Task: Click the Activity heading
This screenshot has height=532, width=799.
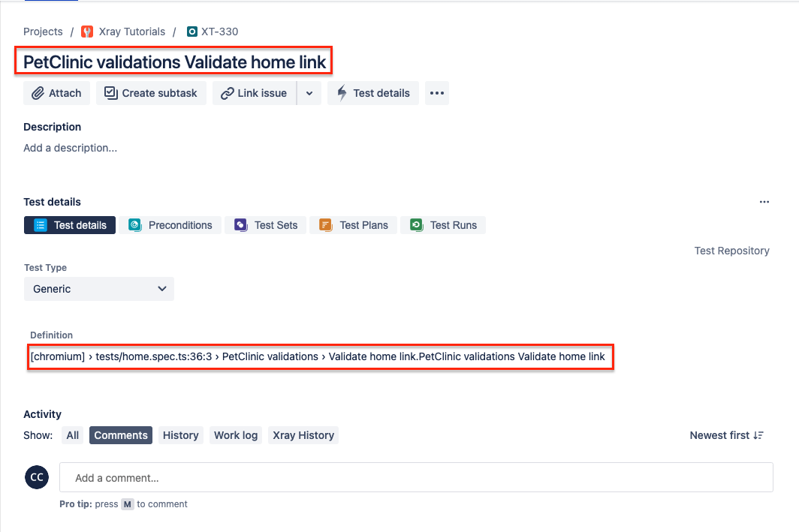Action: pyautogui.click(x=42, y=414)
